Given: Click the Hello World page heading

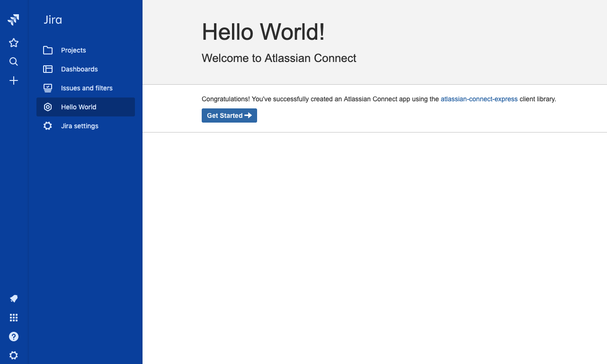Looking at the screenshot, I should [263, 32].
